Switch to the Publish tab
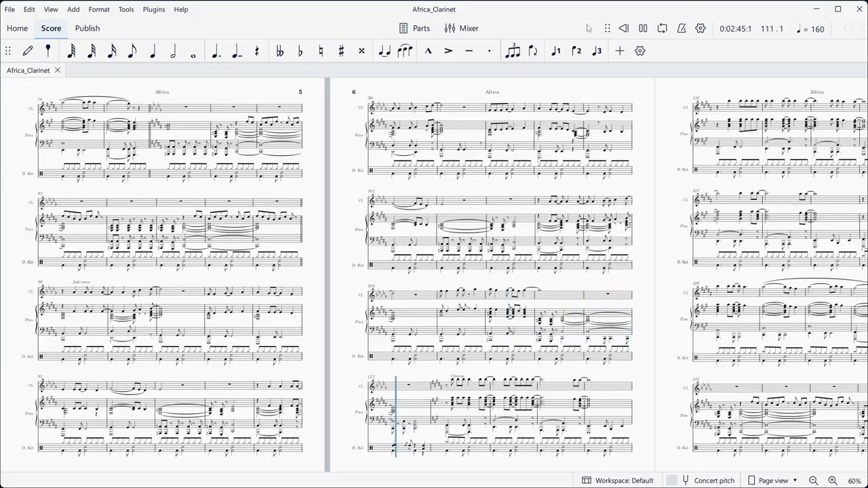Screen dimensions: 868x488 click(x=87, y=28)
